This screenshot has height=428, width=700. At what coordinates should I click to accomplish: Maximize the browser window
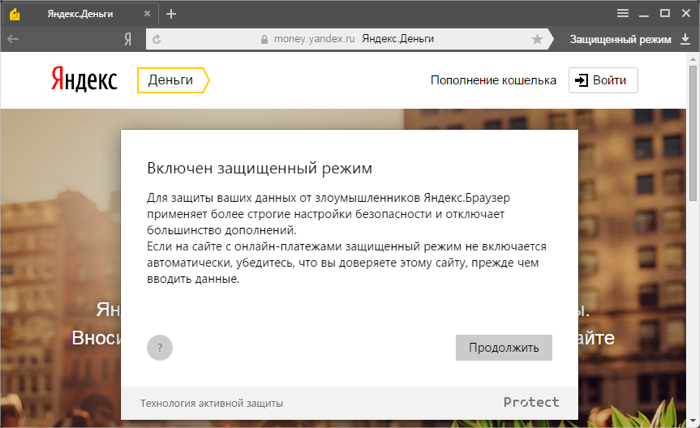665,13
